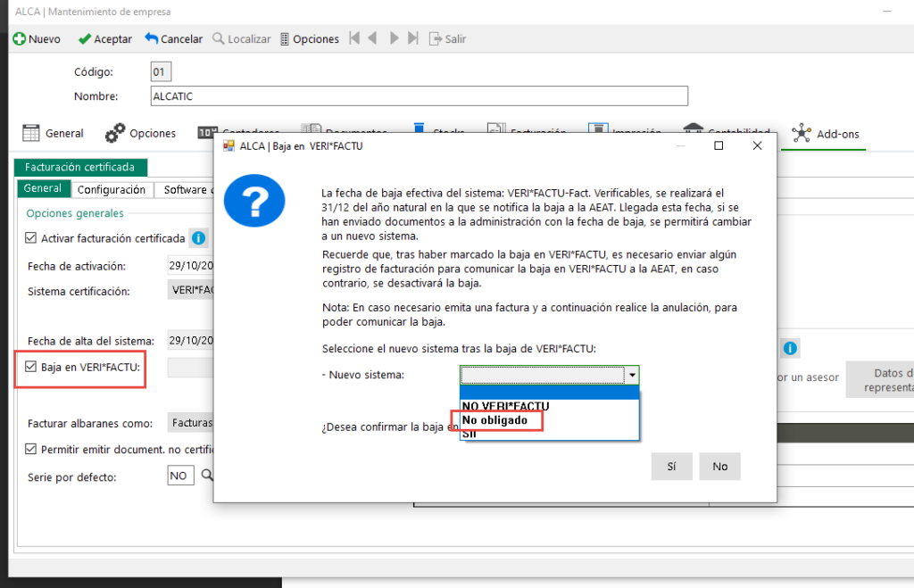This screenshot has width=914, height=588.
Task: Open the Configuración sub-tab
Action: (x=111, y=190)
